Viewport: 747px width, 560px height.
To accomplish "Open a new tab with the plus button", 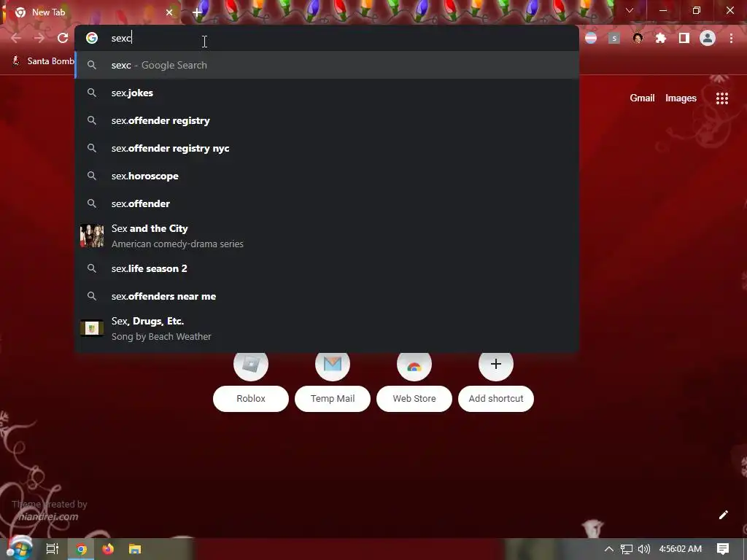I will 197,12.
